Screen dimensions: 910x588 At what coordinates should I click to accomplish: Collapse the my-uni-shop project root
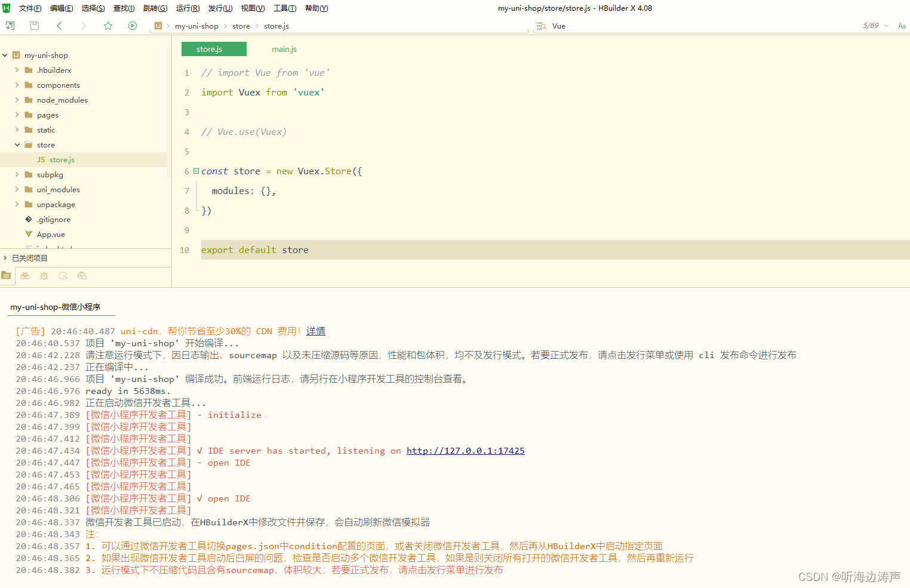pos(5,55)
